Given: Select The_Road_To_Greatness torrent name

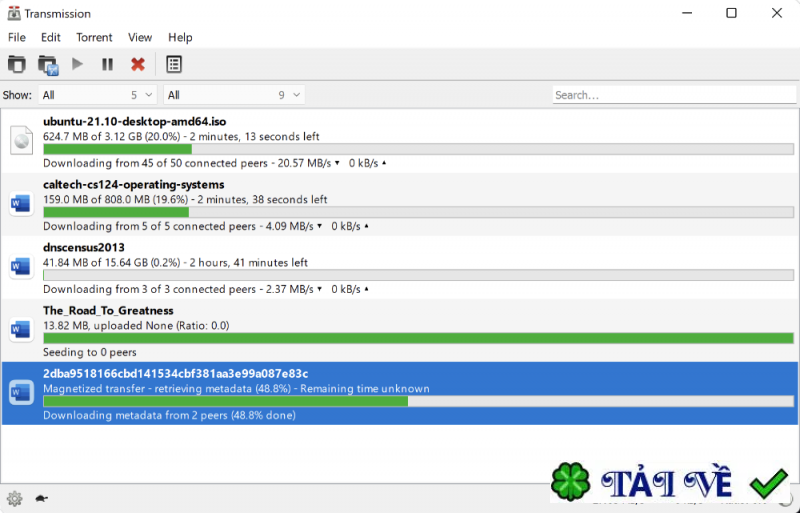Looking at the screenshot, I should [108, 310].
